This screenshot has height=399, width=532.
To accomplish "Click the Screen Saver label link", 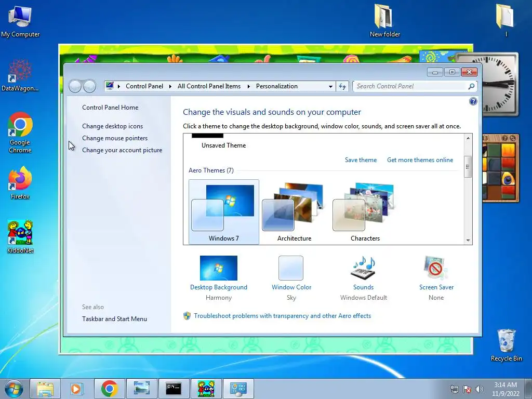I will 436,287.
